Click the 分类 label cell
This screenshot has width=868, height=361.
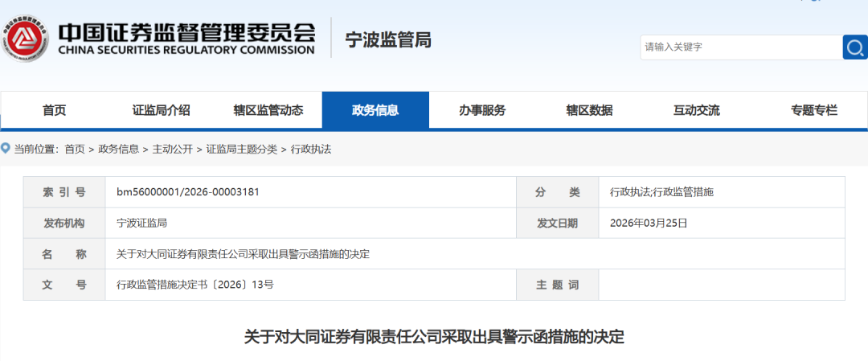pyautogui.click(x=558, y=192)
